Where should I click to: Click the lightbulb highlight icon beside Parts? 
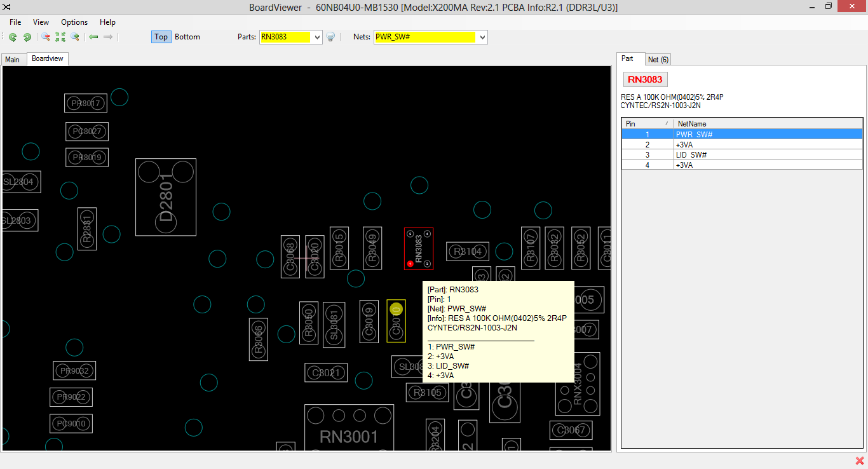pos(330,37)
